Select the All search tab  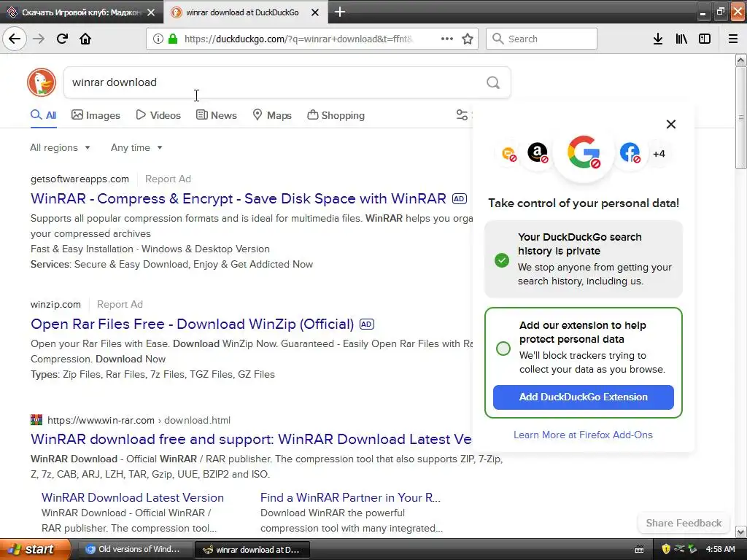pyautogui.click(x=43, y=115)
